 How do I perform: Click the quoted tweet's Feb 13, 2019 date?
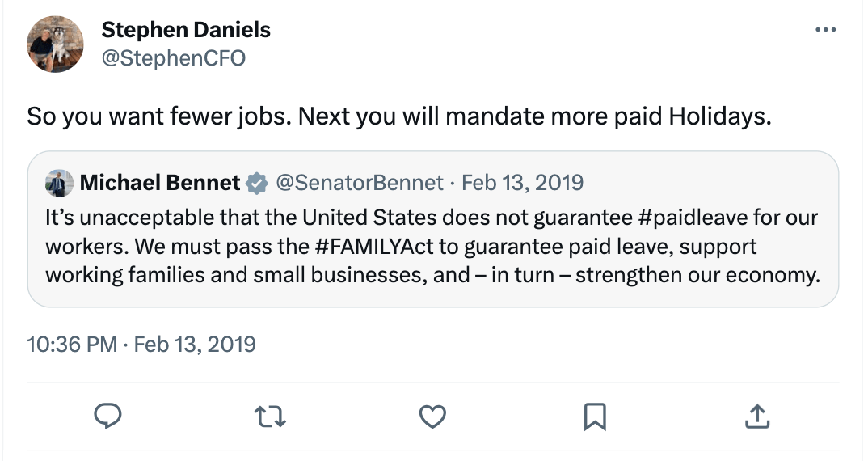pos(522,183)
